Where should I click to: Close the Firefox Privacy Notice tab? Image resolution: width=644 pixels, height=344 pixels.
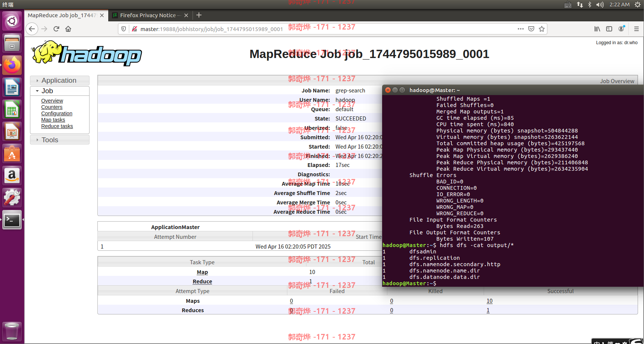(x=186, y=15)
